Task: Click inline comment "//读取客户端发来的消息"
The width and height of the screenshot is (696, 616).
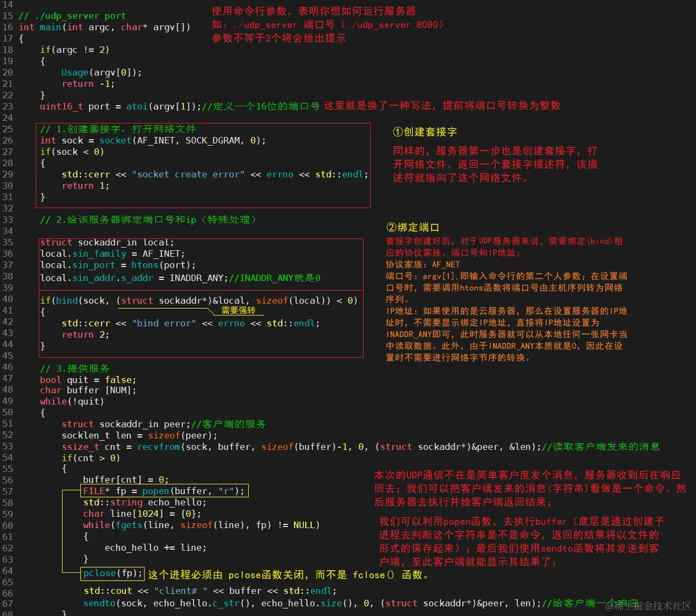Action: point(601,447)
